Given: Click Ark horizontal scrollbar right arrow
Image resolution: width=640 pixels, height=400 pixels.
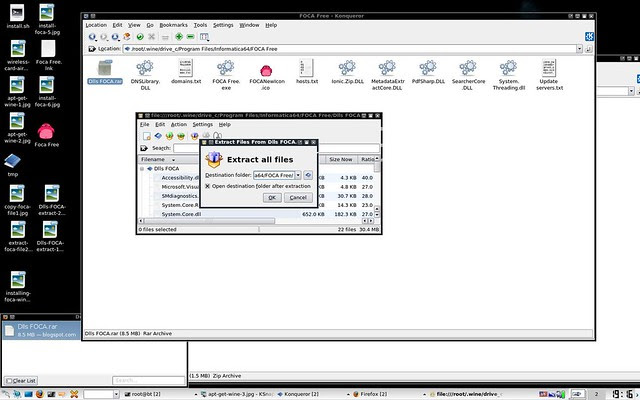Looking at the screenshot, I should click(371, 221).
